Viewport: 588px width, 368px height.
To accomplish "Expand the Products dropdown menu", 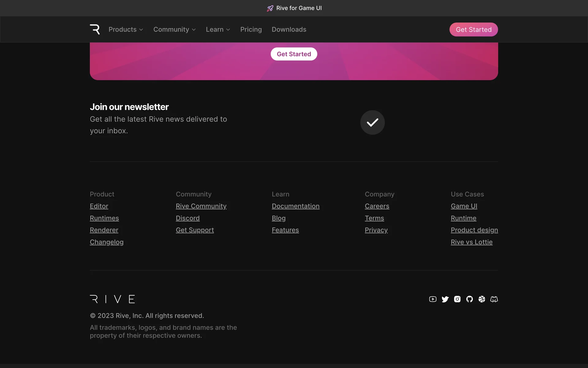I will coord(126,29).
